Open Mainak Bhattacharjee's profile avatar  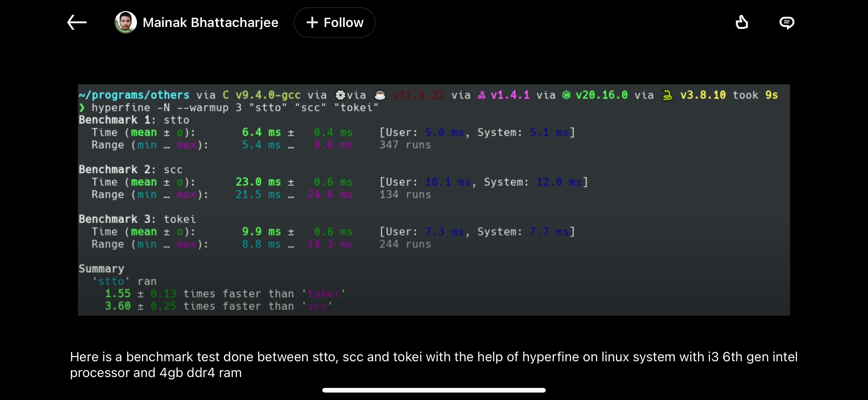click(x=125, y=23)
